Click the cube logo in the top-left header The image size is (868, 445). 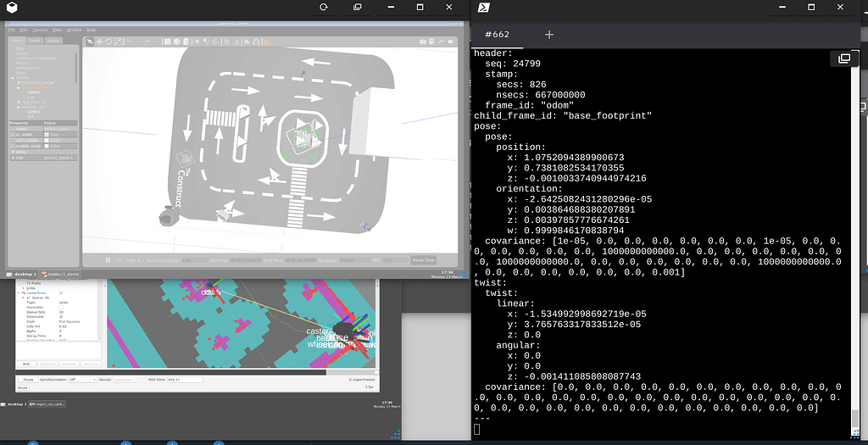click(12, 7)
